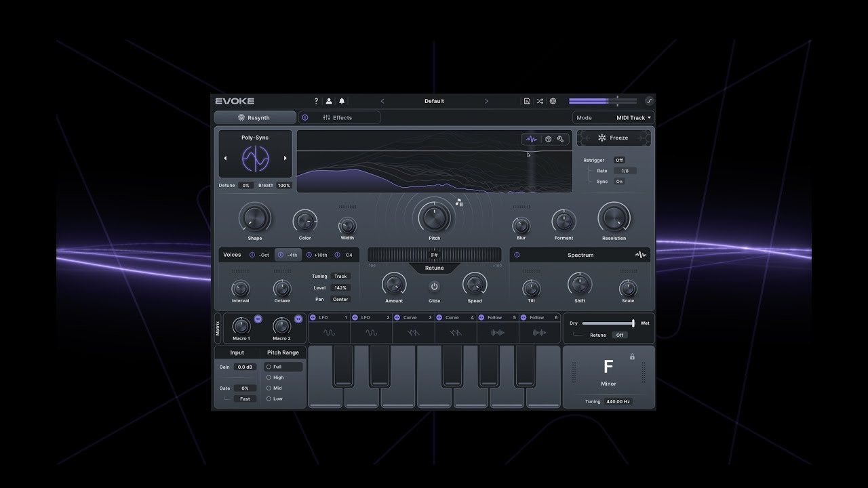
Task: Click the mix Retune Off button
Action: click(x=619, y=335)
